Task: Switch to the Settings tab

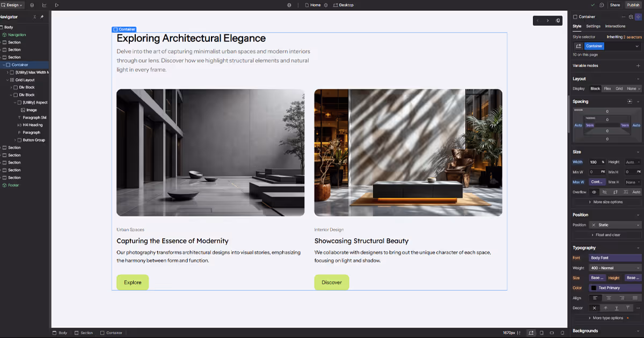Action: coord(593,26)
